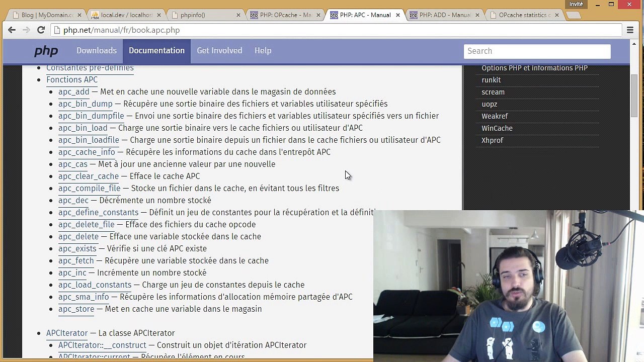This screenshot has width=644, height=362.
Task: Close the OPcache statistics tab
Action: [x=556, y=15]
